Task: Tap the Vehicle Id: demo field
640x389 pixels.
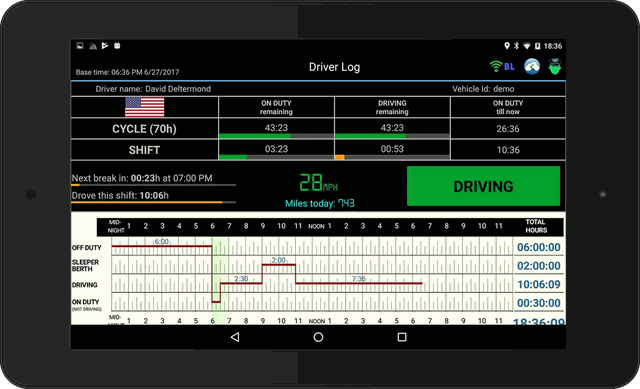Action: 483,89
